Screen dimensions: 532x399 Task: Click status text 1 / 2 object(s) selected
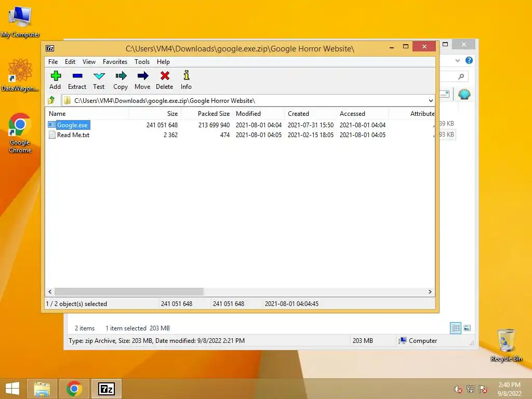click(76, 303)
